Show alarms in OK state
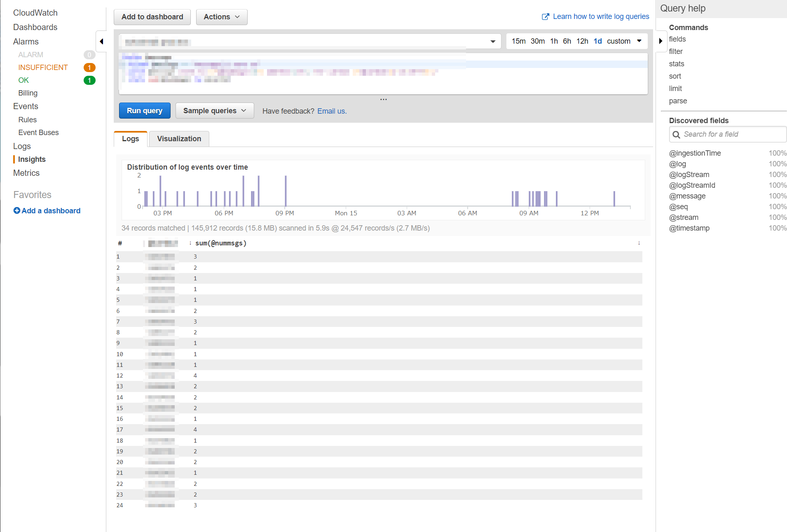The width and height of the screenshot is (787, 532). tap(23, 80)
